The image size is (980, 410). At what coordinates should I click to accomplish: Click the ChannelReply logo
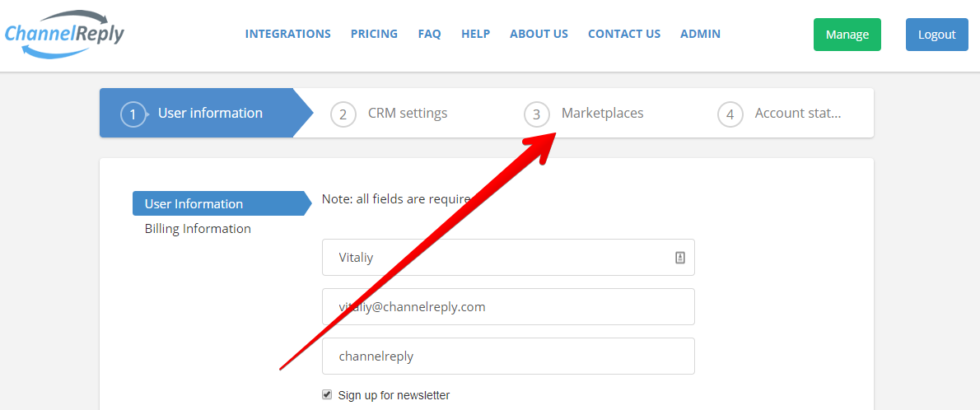[64, 34]
